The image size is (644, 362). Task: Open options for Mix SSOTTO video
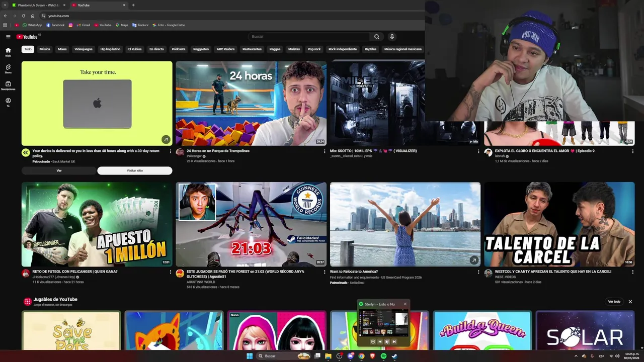coord(478,151)
